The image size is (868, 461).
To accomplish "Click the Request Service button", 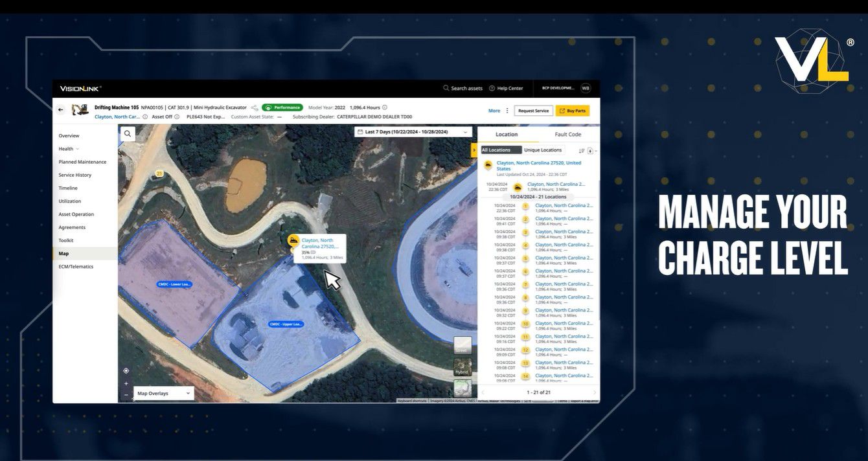I will (x=534, y=111).
